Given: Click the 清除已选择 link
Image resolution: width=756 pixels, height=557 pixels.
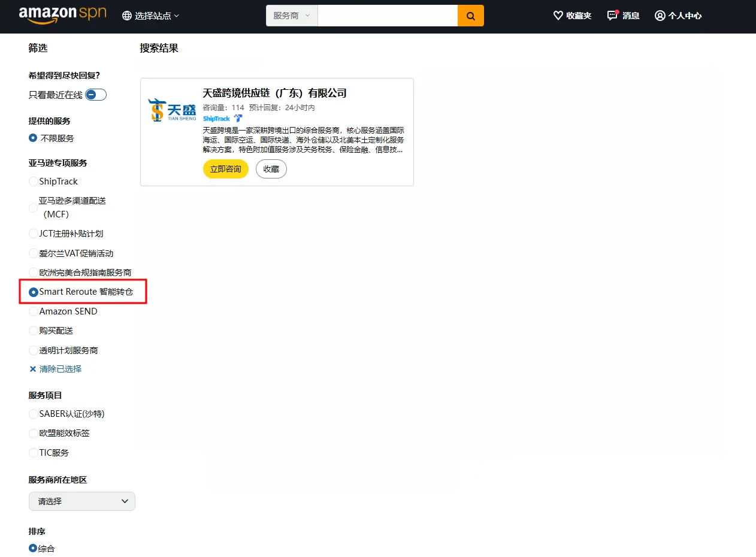Looking at the screenshot, I should coord(61,369).
